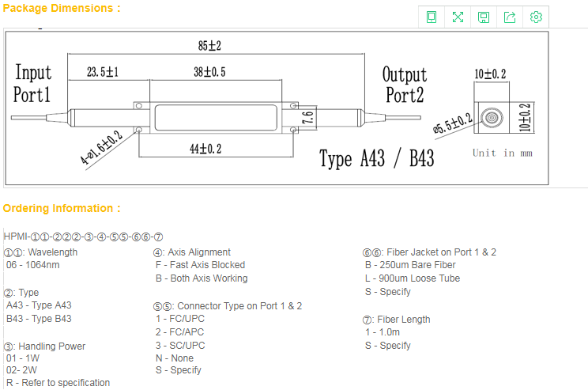Click the B43 - Type B43 entry
This screenshot has height=390, width=588.
39,319
